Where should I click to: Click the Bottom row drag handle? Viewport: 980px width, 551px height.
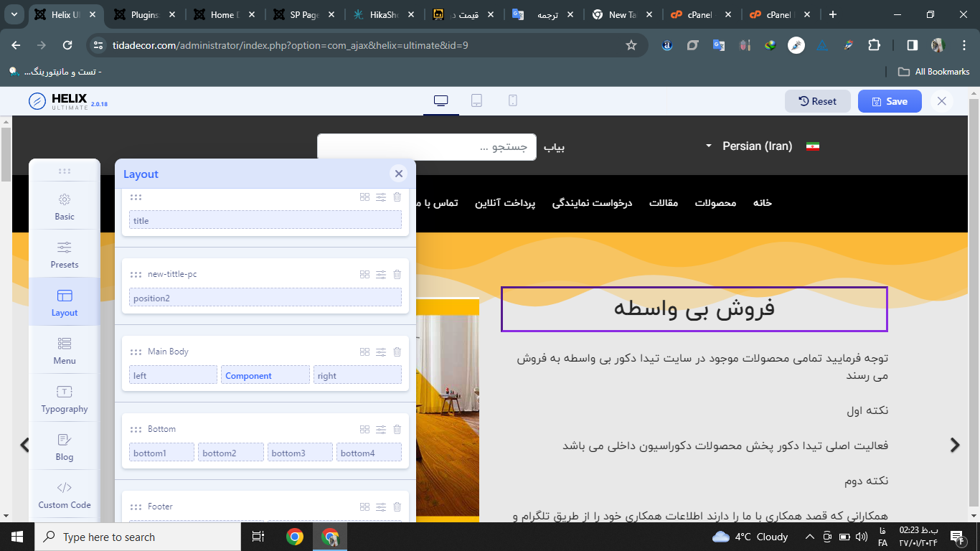[x=136, y=430]
